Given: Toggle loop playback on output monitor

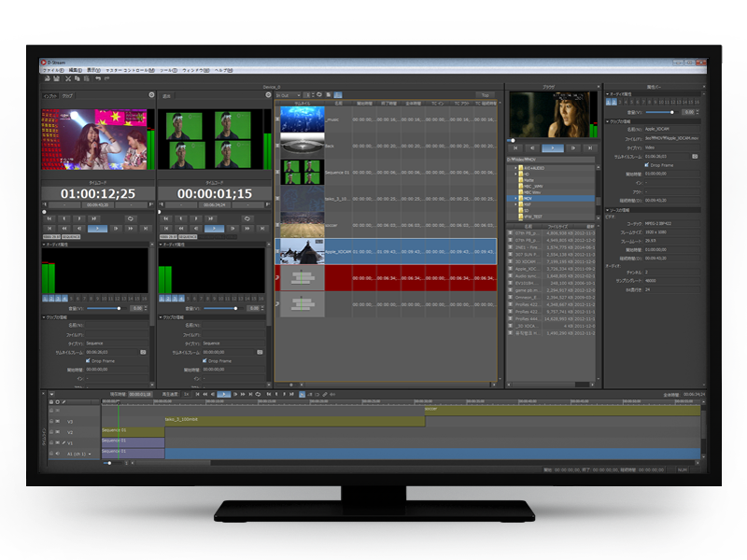Looking at the screenshot, I should point(247,218).
